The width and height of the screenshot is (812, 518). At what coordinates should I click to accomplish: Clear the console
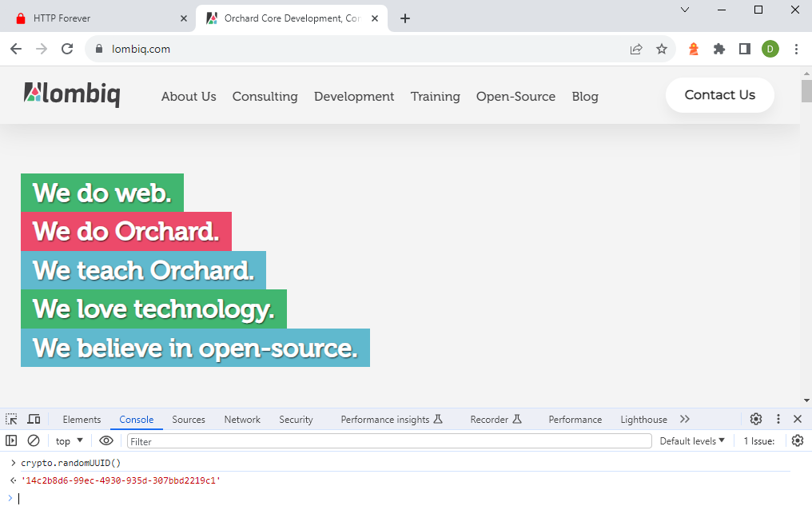pyautogui.click(x=33, y=440)
